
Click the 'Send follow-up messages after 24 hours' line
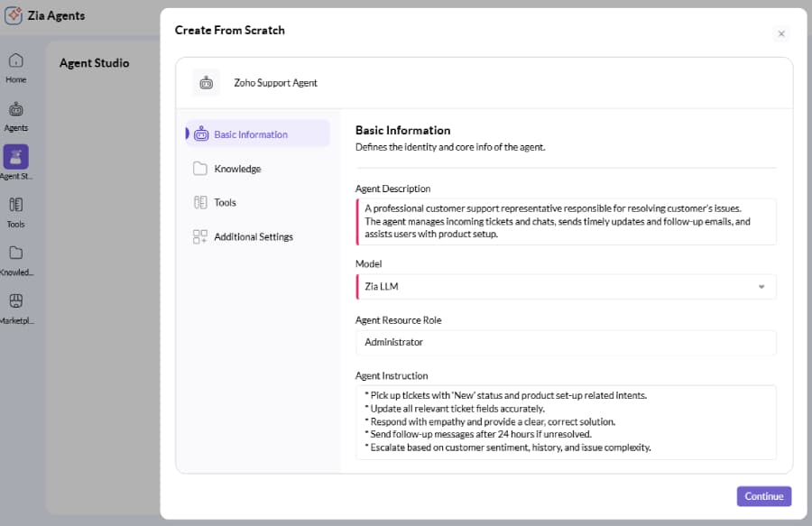[478, 434]
